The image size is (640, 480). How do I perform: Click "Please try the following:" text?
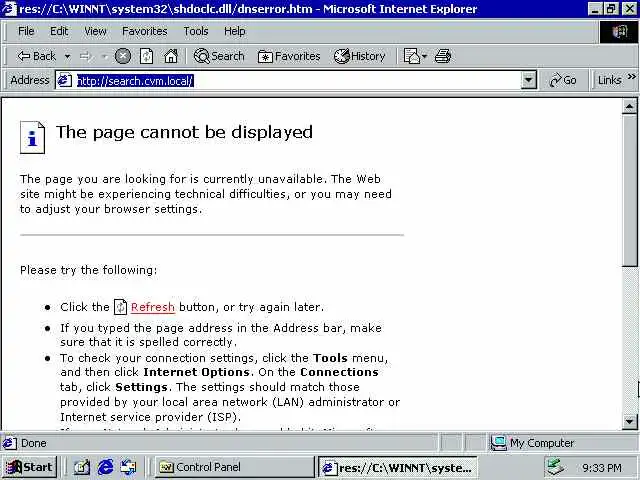tap(89, 270)
